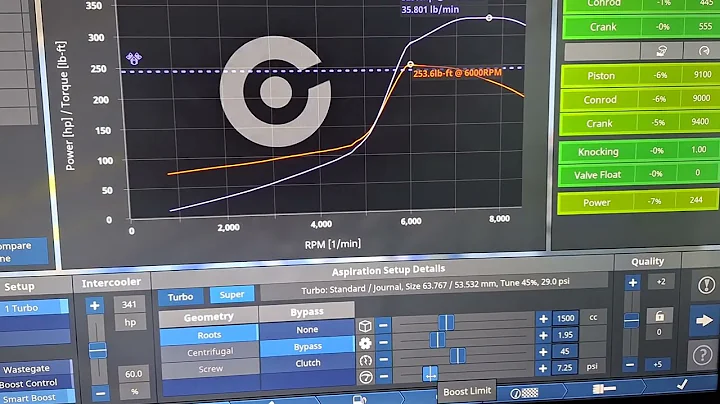Click the RPM gauge column header icon

coord(703,50)
